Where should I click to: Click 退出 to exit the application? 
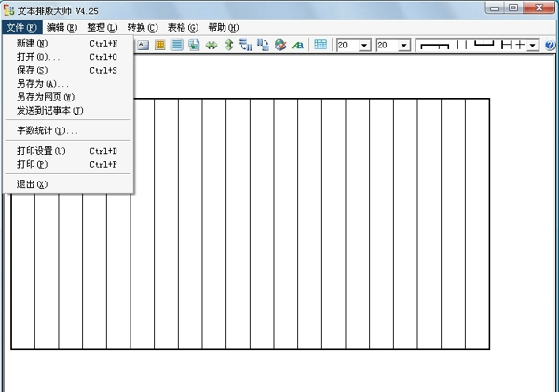(32, 184)
